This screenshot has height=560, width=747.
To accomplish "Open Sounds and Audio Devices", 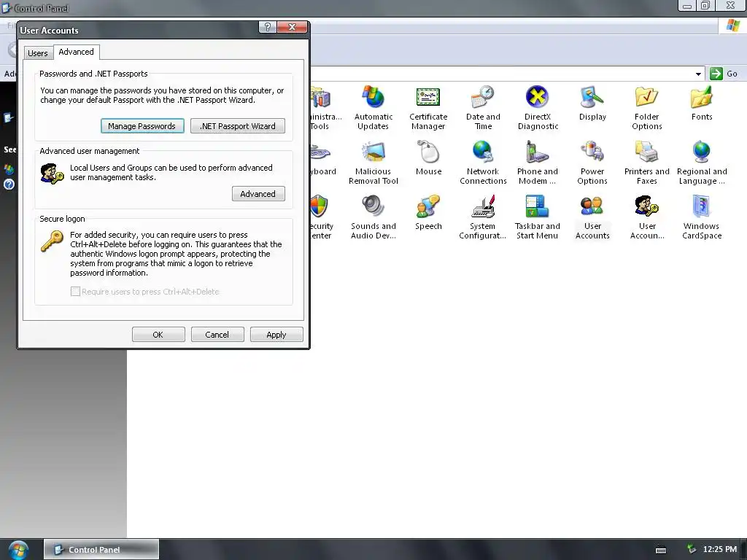I will click(373, 217).
